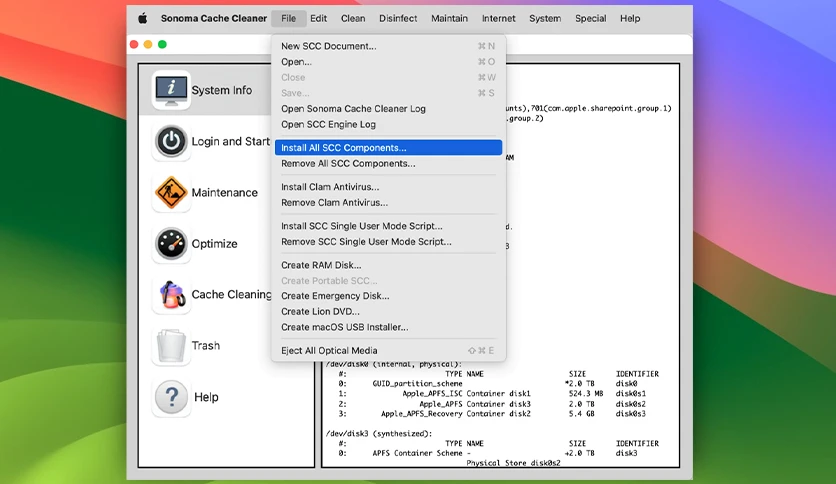The image size is (836, 484).
Task: Open the Cache Cleaning vacuum icon
Action: pos(171,295)
